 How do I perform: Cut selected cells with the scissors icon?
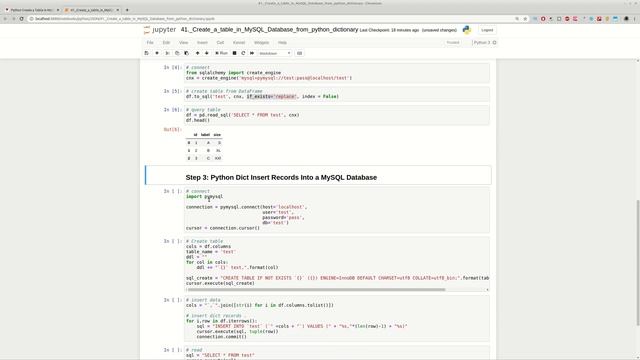[x=167, y=53]
